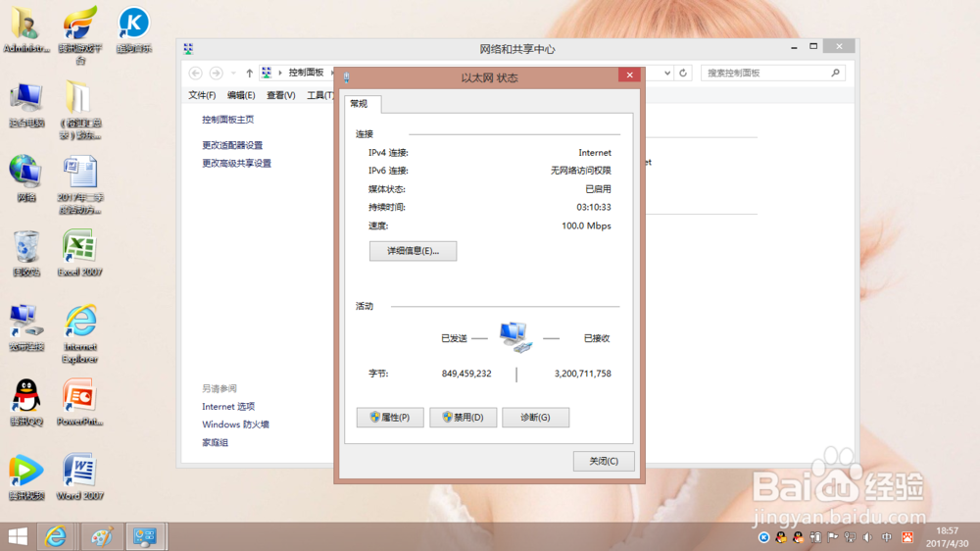
Task: Click 控制面板 in the address breadcrumb
Action: tap(306, 73)
